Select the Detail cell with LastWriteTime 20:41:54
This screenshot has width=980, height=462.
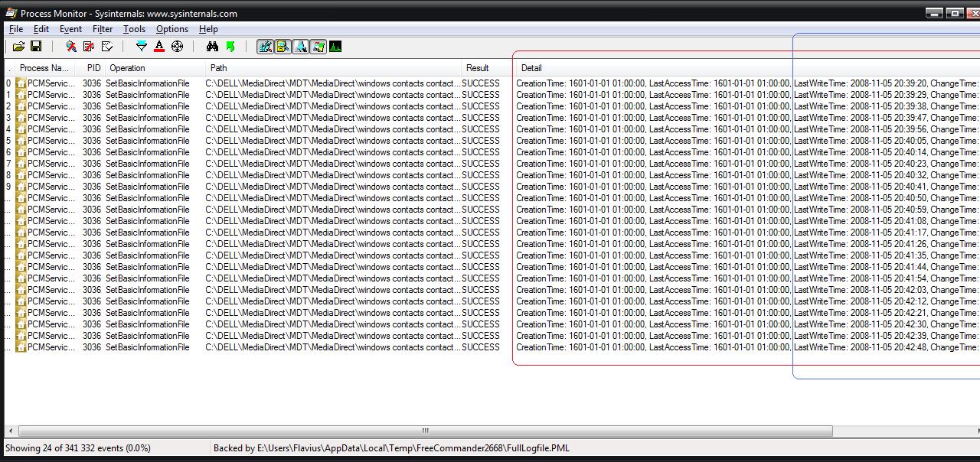(x=747, y=278)
